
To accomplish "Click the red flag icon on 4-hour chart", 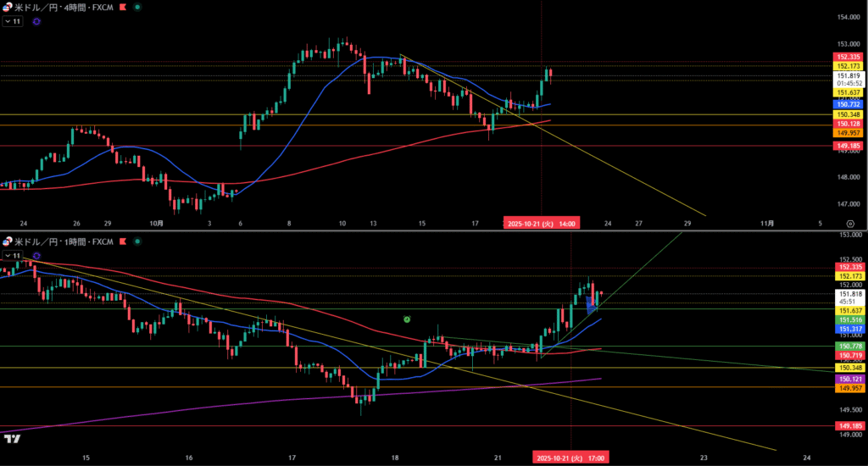I will (x=124, y=6).
